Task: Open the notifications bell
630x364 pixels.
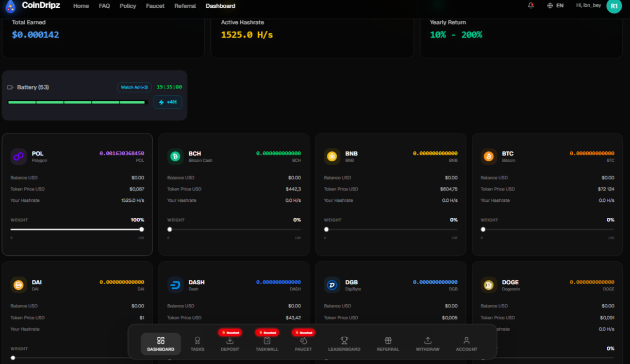Action: [x=531, y=6]
